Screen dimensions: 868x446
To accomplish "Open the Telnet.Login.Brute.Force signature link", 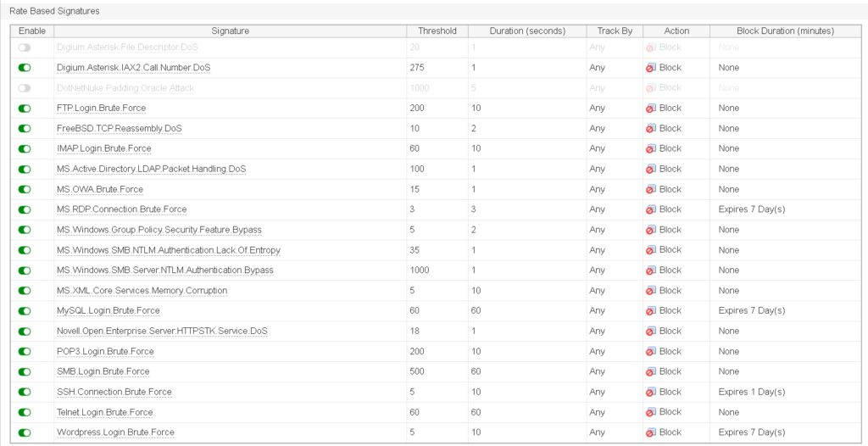I will pyautogui.click(x=104, y=412).
